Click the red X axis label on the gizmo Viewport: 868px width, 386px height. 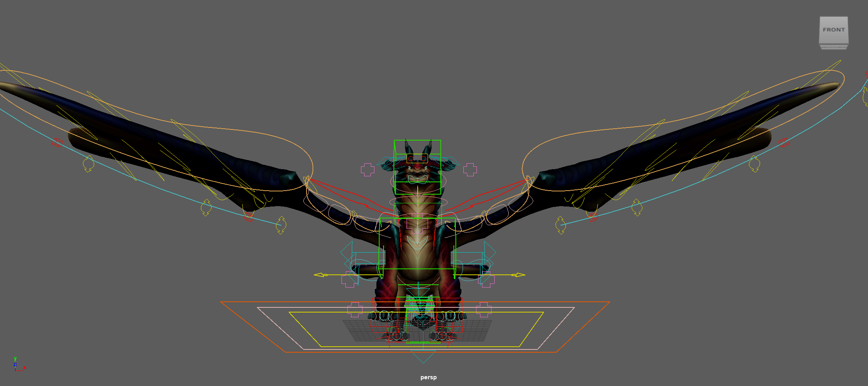point(24,368)
